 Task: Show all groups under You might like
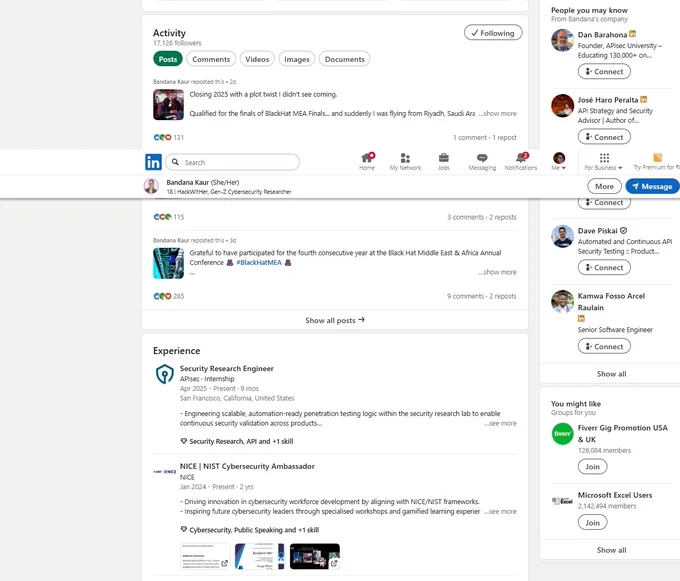[x=611, y=550]
